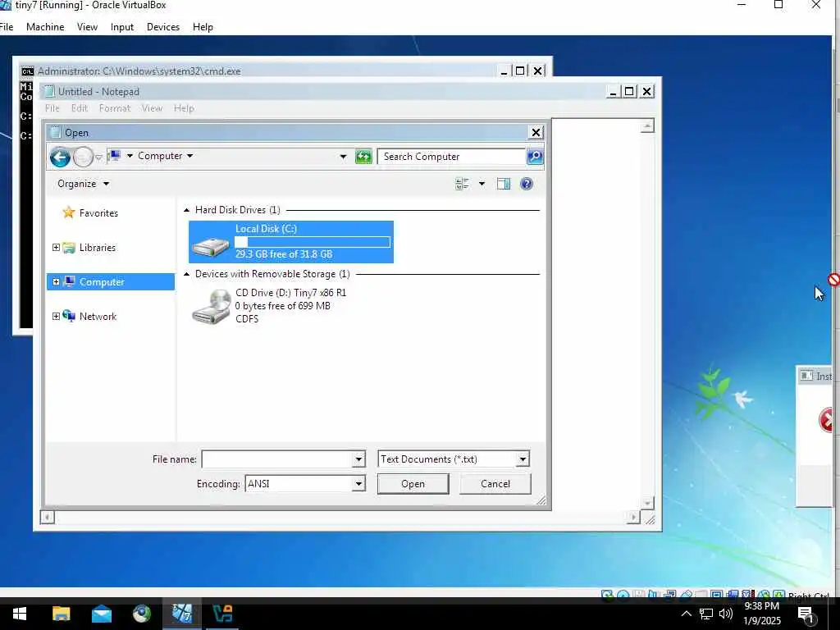Click the VirtualBox tiny7 taskbar icon

[x=181, y=614]
